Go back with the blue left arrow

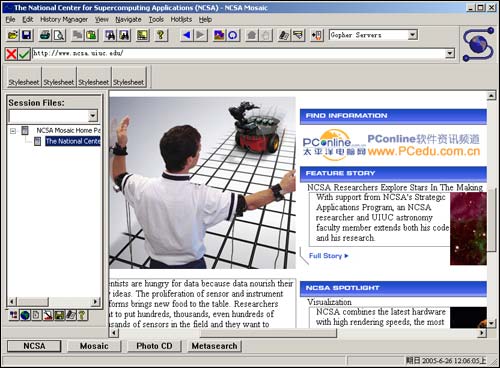[x=187, y=35]
